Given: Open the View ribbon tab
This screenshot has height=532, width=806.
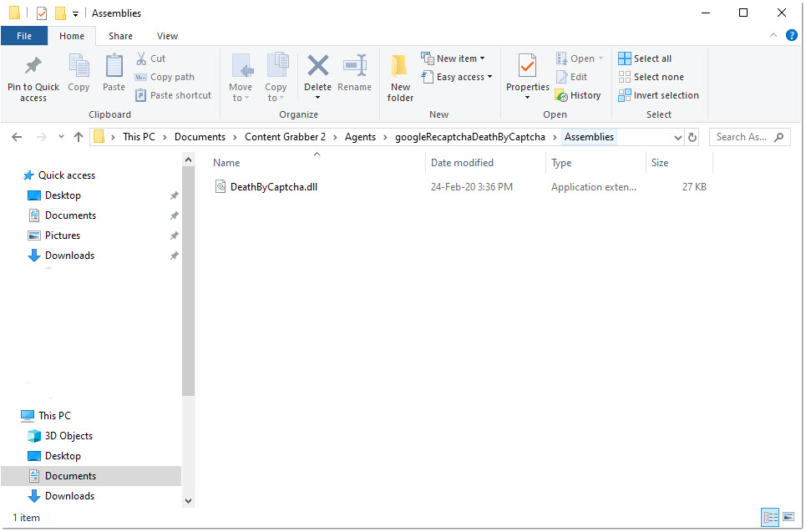Looking at the screenshot, I should coord(167,36).
